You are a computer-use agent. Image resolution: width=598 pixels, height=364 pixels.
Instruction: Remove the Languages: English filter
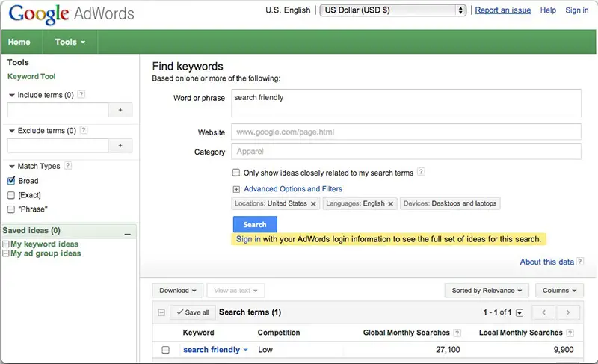pyautogui.click(x=390, y=204)
